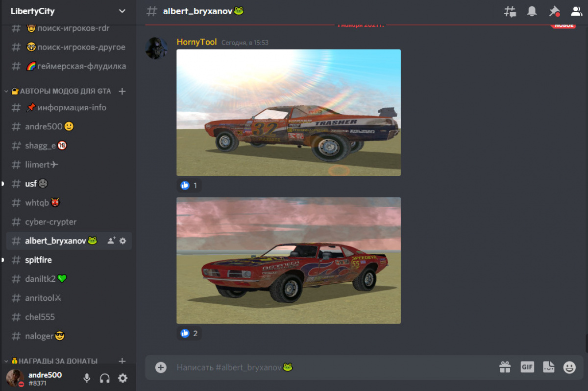Open the gift picker
This screenshot has width=588, height=391.
pos(505,367)
